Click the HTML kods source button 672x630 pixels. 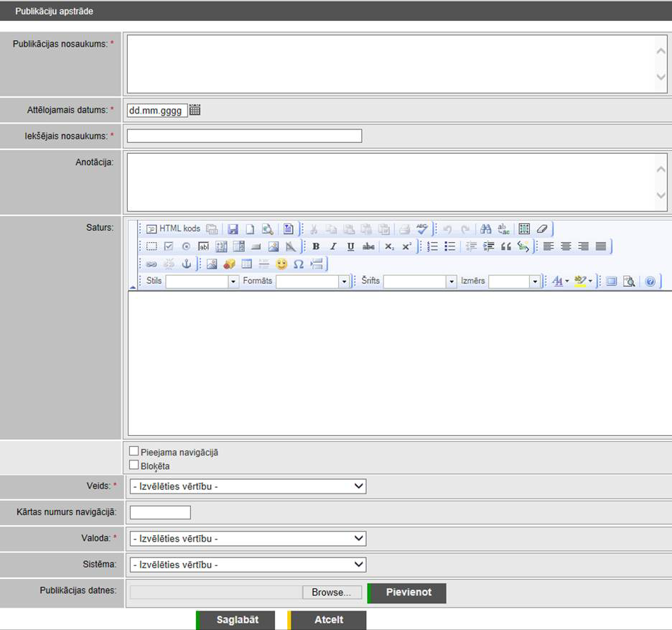[x=173, y=229]
